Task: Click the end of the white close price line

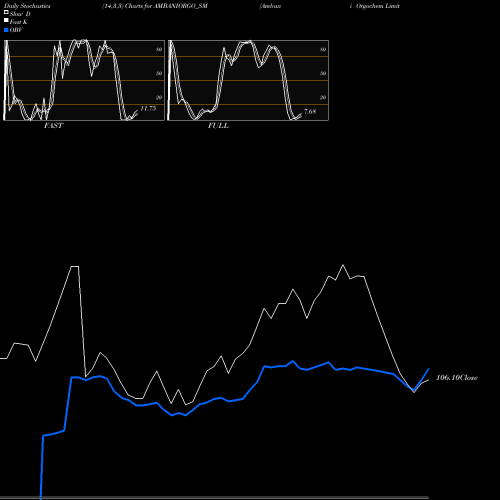Action: (428, 380)
